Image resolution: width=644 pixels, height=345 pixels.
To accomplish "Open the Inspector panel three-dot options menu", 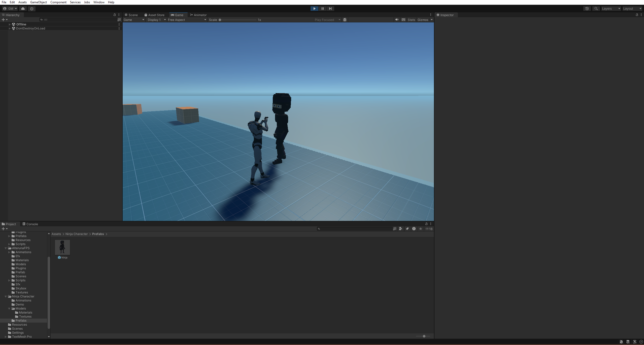I will 641,15.
